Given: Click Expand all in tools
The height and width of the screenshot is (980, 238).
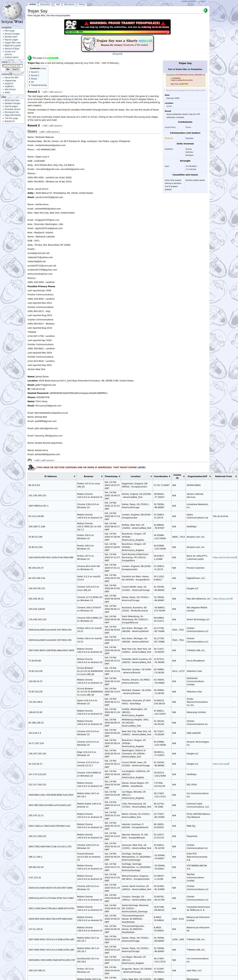Looking at the screenshot, I should coord(9,121).
